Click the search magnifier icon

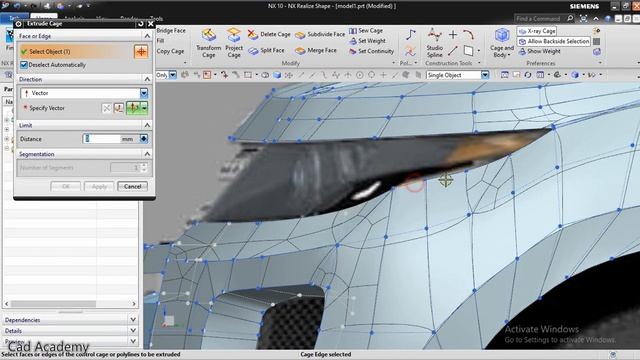click(570, 18)
